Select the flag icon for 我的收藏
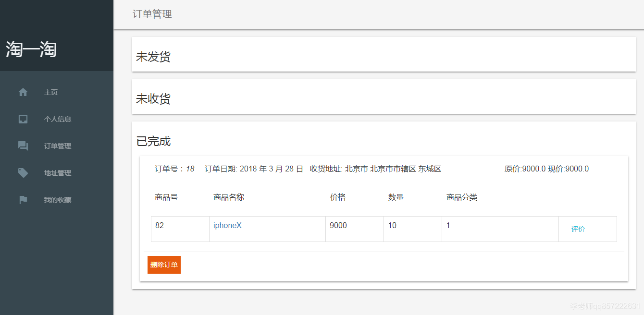The width and height of the screenshot is (644, 315). (x=23, y=199)
